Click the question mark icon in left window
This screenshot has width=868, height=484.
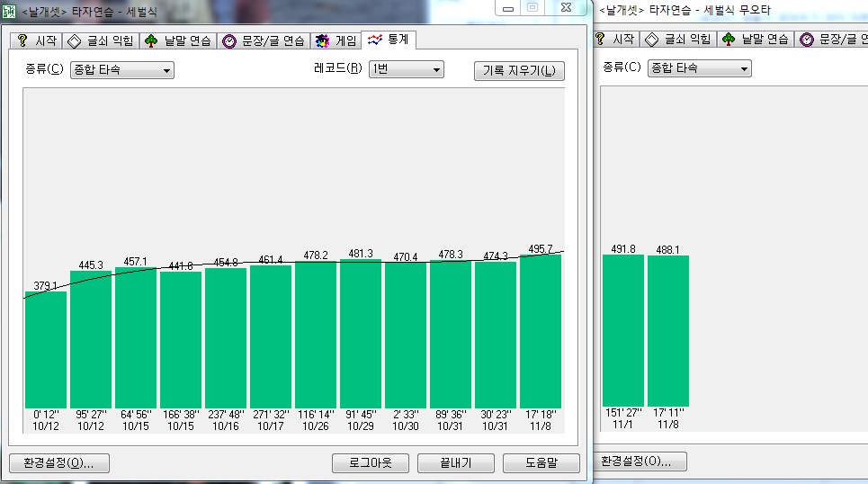[x=22, y=40]
